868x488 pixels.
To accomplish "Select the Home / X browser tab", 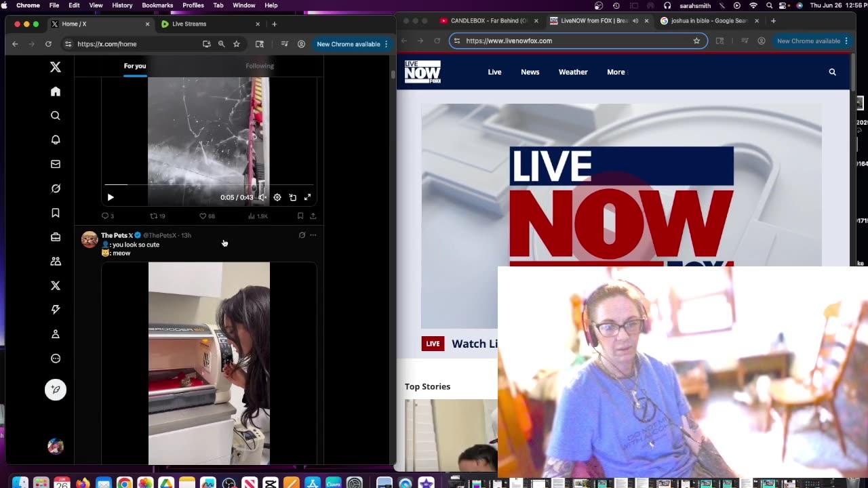I will (x=100, y=24).
